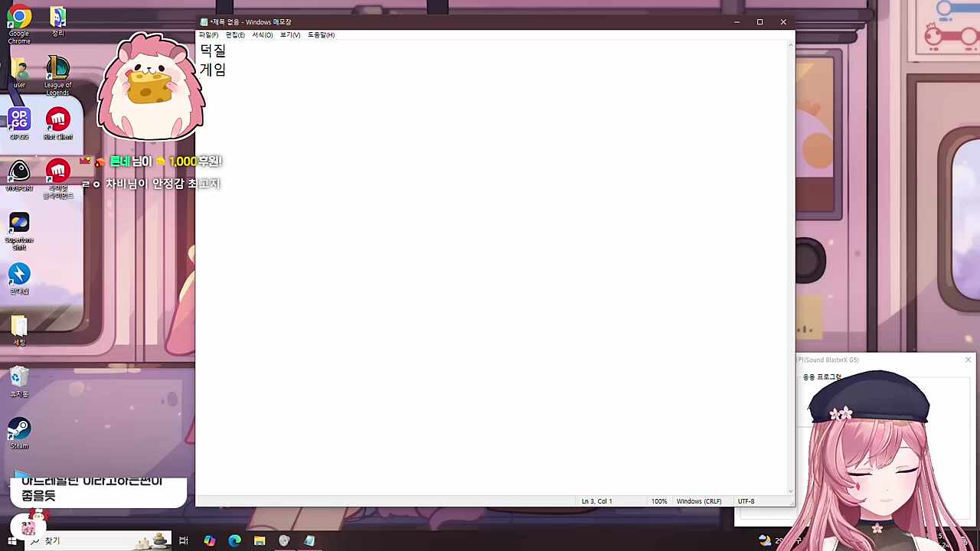
Task: Open Microsoft Edge from the taskbar
Action: pyautogui.click(x=234, y=541)
